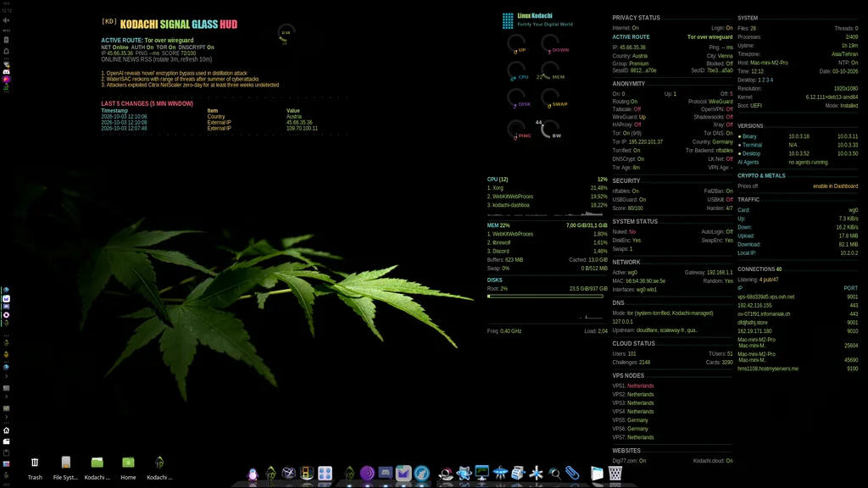Open the white folder icon in left panel
Image resolution: width=868 pixels, height=488 pixels.
tap(6, 441)
